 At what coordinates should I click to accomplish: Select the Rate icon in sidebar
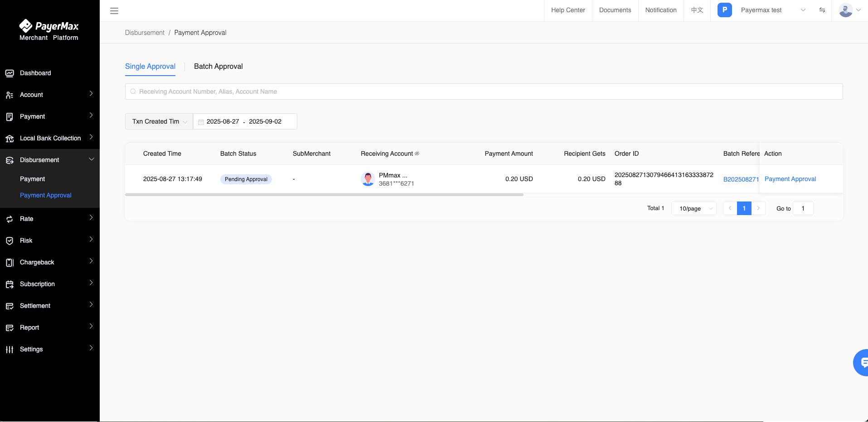pos(10,219)
